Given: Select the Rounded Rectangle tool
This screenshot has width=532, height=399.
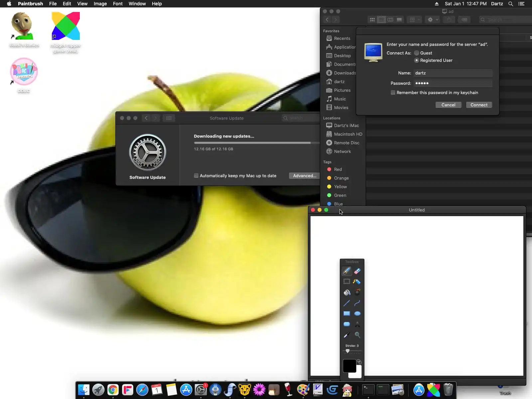Looking at the screenshot, I should tap(346, 324).
